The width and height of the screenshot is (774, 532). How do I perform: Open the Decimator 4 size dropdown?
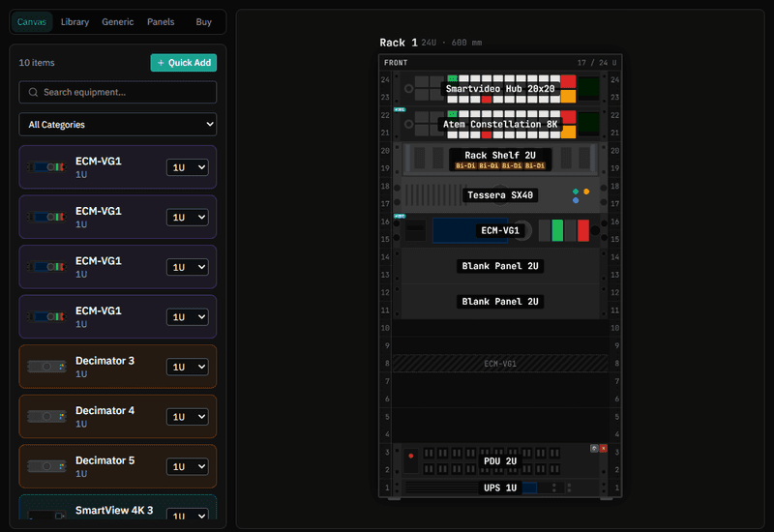[187, 417]
